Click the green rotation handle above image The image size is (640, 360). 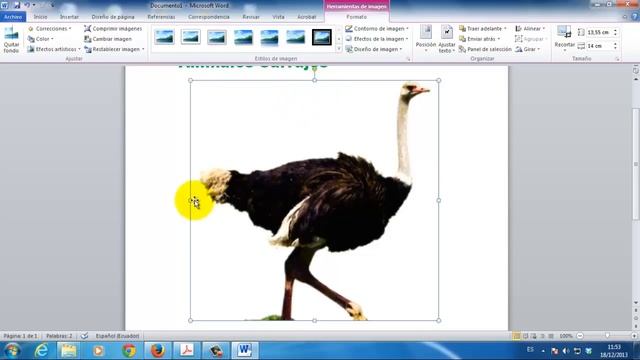(314, 69)
